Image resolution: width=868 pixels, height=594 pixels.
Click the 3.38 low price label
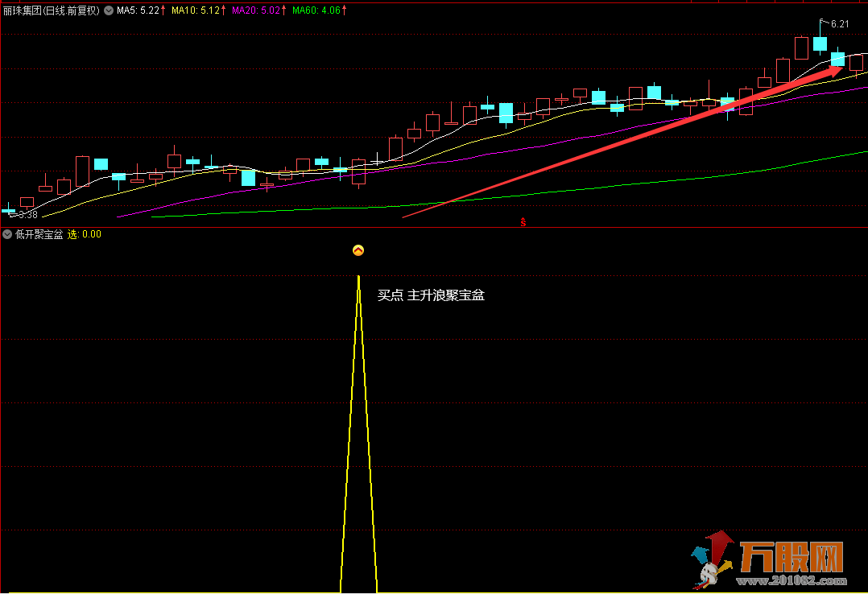(x=28, y=215)
